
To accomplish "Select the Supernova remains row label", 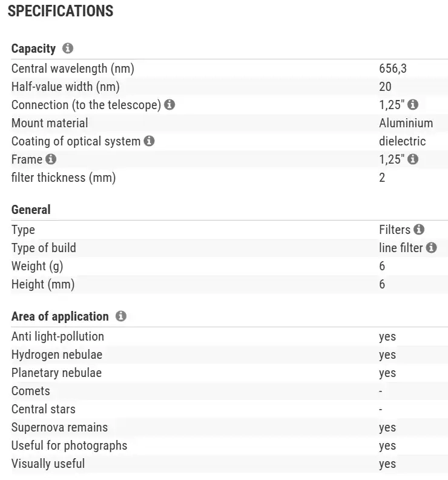I will coord(59,427).
